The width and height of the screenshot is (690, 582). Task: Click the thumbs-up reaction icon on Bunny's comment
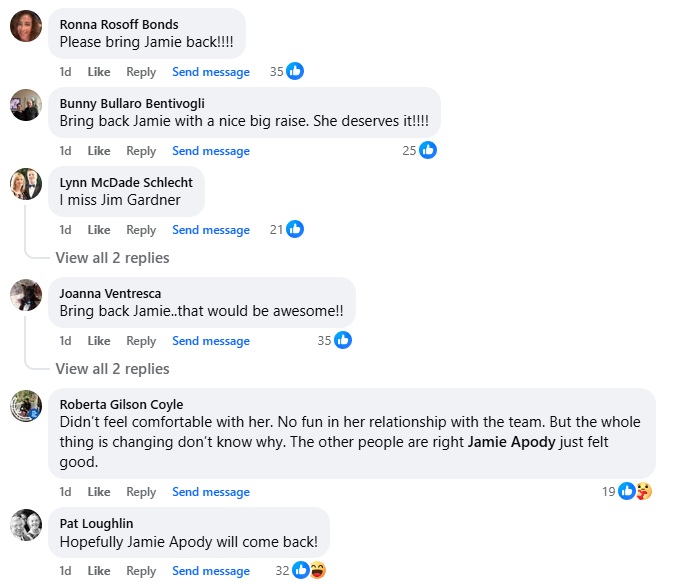pyautogui.click(x=428, y=150)
